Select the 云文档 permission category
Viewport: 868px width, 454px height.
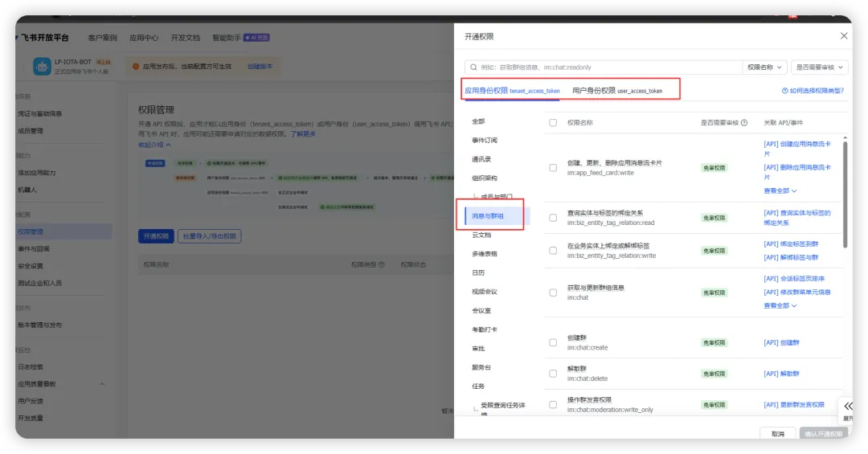point(481,235)
